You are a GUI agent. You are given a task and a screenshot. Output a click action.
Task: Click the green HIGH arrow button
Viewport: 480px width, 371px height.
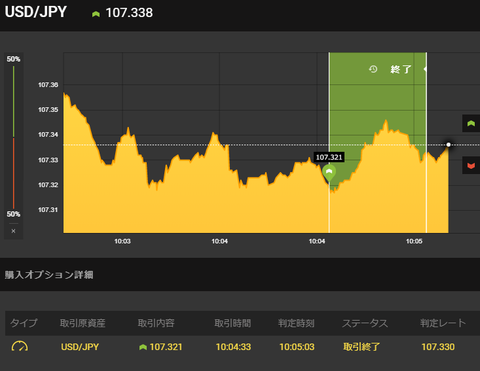click(x=471, y=123)
